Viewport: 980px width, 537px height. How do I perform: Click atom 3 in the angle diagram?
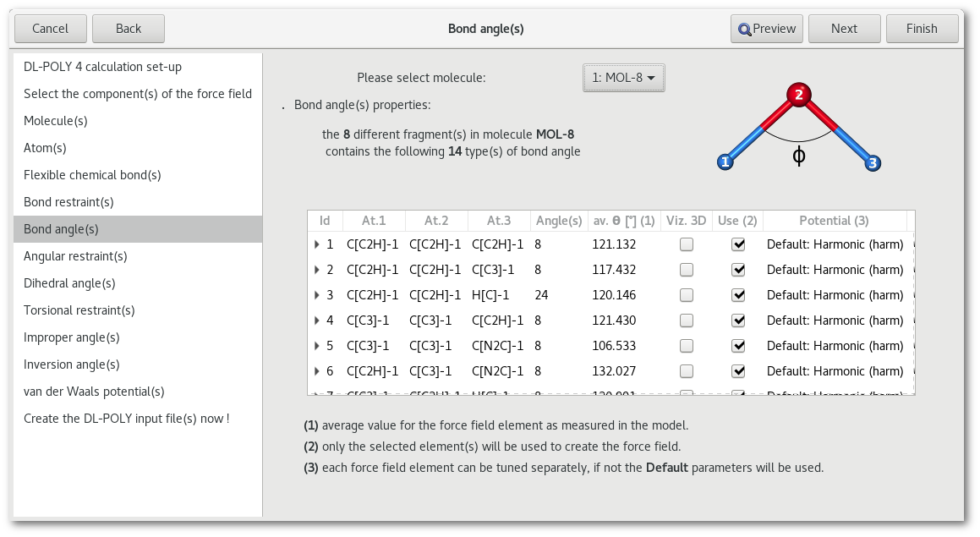(x=873, y=162)
